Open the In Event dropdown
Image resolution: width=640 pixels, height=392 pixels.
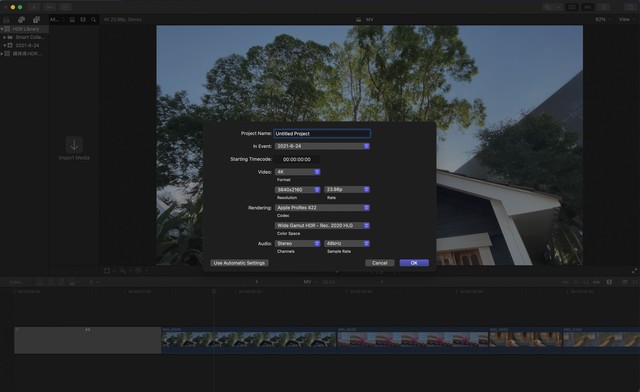[322, 146]
